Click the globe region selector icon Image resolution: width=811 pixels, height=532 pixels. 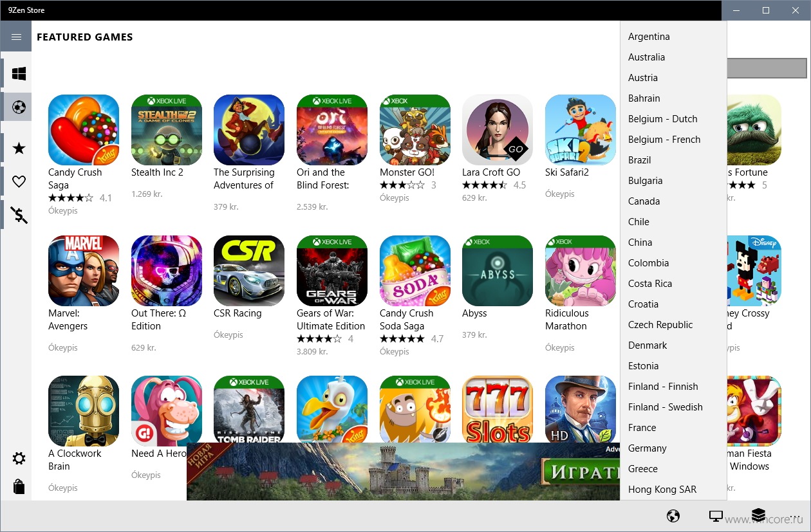pos(673,516)
